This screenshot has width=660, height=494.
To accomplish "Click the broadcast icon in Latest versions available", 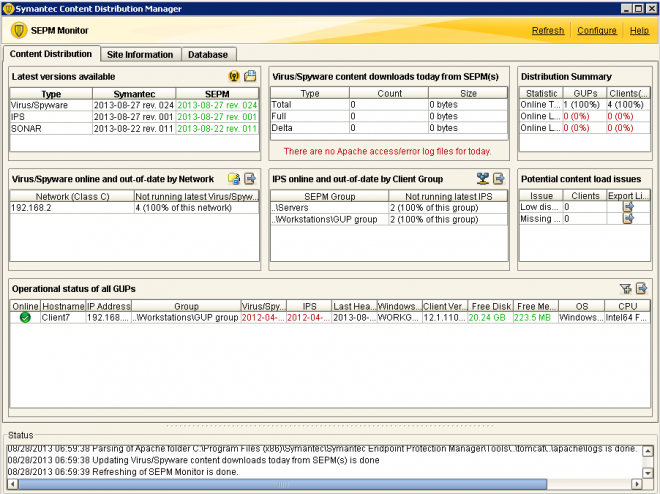I will (x=234, y=76).
